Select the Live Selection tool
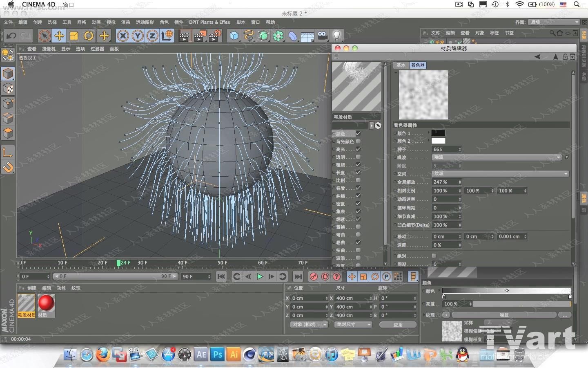The width and height of the screenshot is (588, 368). 44,36
